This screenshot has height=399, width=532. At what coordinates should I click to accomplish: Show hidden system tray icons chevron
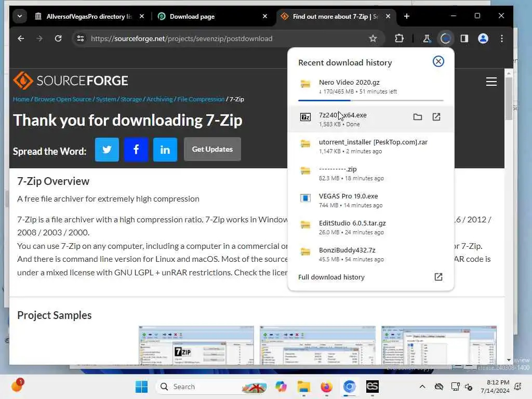[422, 387]
